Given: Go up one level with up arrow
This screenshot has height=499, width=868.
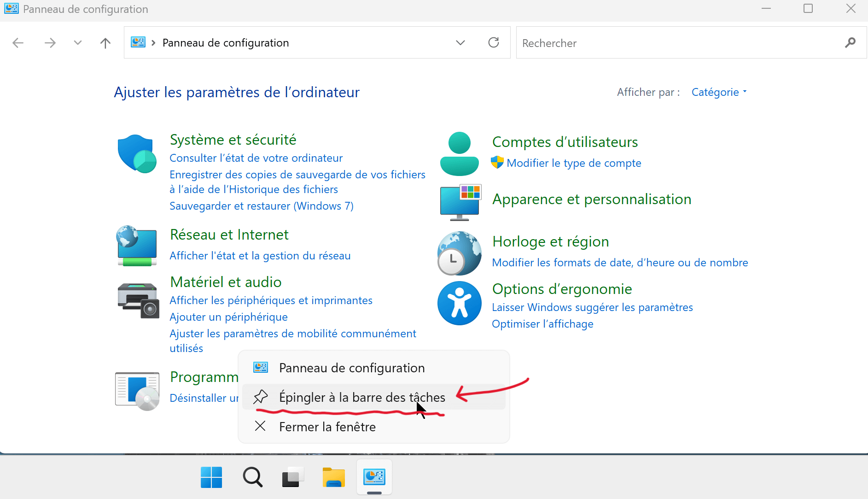Looking at the screenshot, I should click(105, 43).
